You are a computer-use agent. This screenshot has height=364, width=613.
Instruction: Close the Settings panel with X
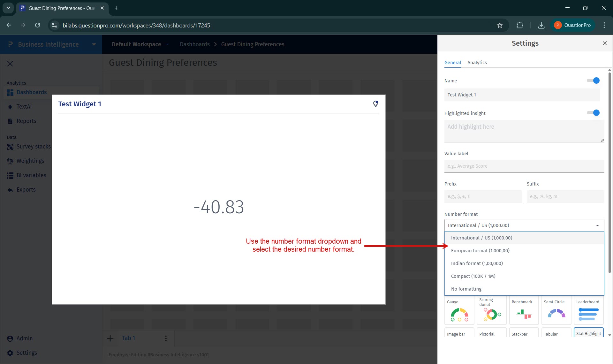tap(604, 43)
